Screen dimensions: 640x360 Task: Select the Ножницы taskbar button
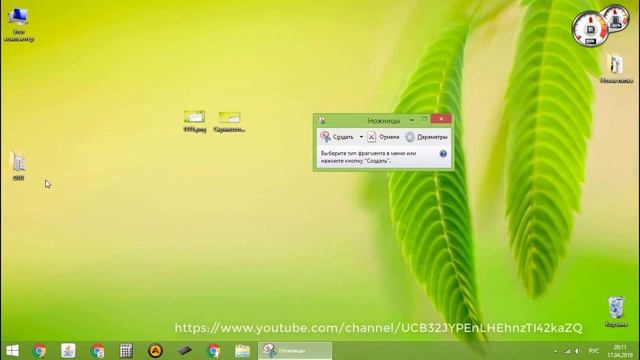pyautogui.click(x=295, y=351)
